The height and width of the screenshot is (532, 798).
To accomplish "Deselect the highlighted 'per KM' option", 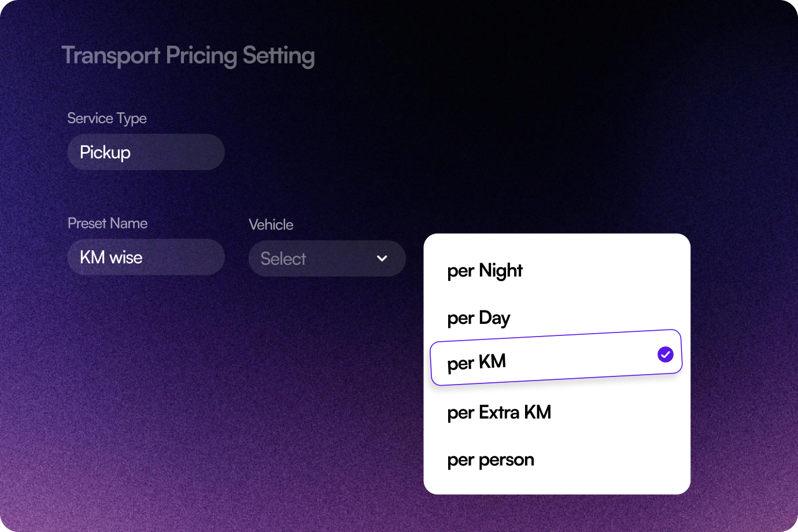I will 476,362.
